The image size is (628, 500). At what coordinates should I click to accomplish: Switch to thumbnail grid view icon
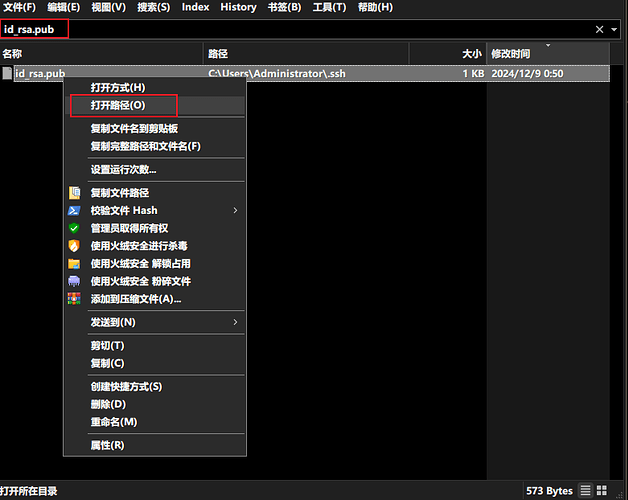pos(602,490)
